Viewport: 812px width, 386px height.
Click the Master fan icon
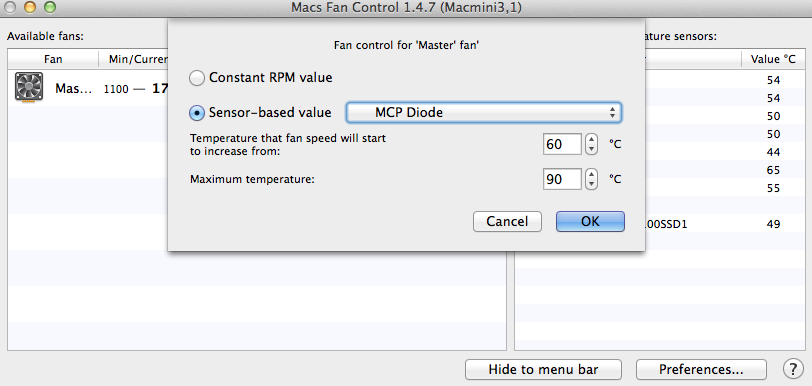[29, 87]
